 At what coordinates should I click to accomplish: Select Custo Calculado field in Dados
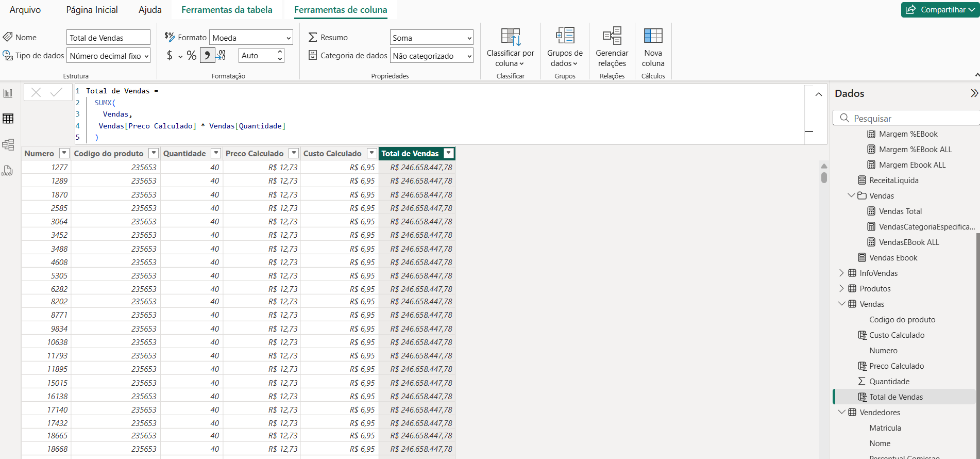click(897, 335)
